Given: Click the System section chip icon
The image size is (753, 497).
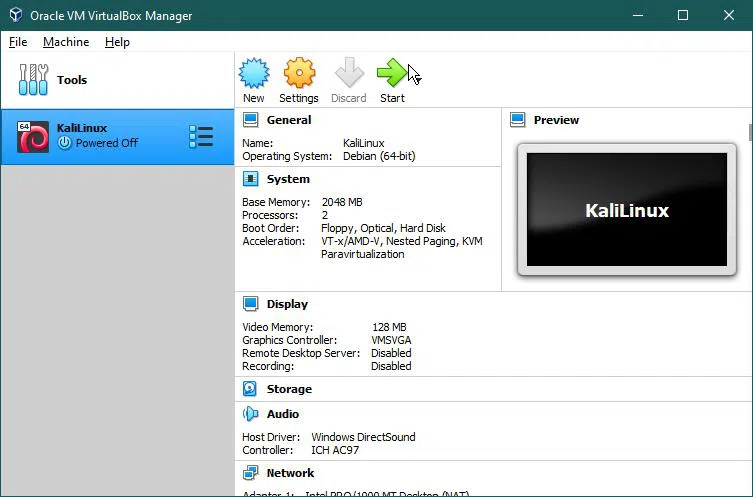Looking at the screenshot, I should click(250, 179).
